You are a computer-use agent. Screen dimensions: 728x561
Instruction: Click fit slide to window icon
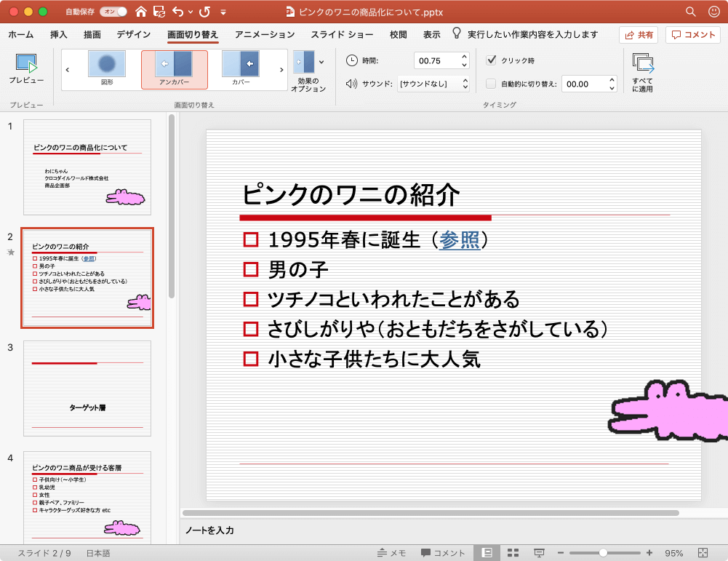703,553
